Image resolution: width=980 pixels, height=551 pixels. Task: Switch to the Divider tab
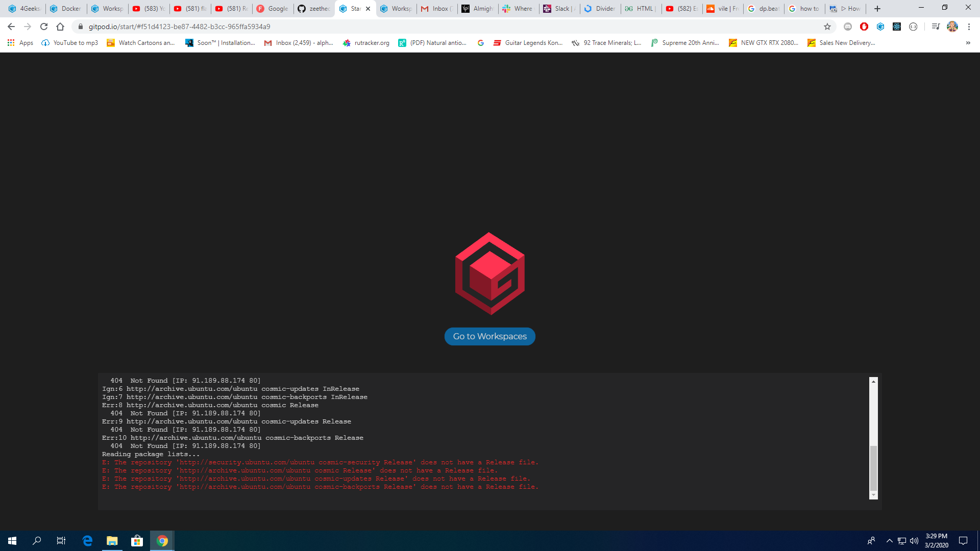(600, 9)
